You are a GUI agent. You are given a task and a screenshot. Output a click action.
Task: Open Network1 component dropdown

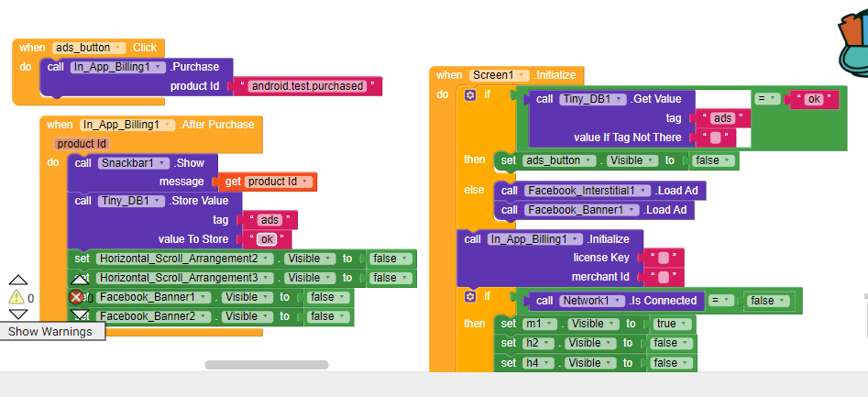pyautogui.click(x=592, y=301)
